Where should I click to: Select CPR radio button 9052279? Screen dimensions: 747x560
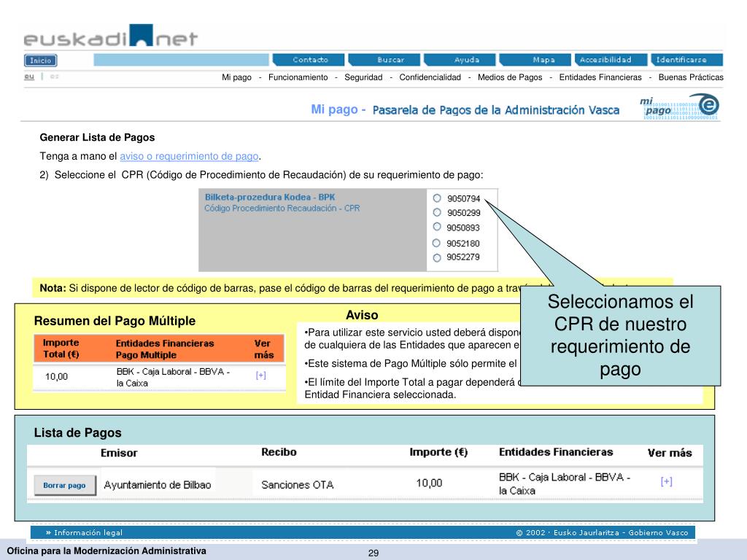[437, 257]
